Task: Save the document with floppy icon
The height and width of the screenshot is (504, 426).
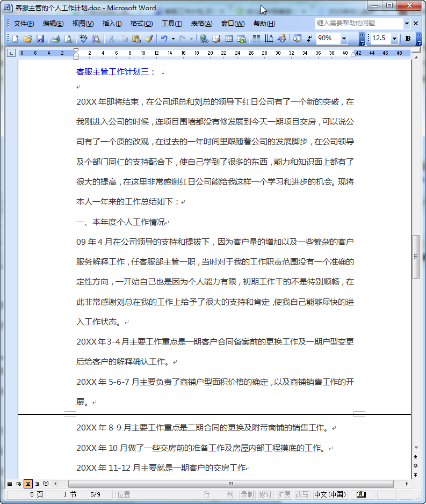Action: (40, 39)
